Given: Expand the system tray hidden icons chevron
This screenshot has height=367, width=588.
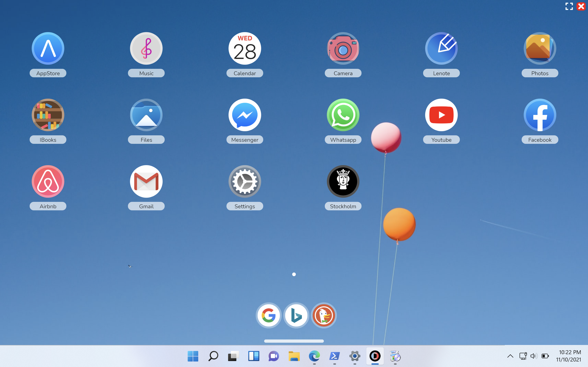Looking at the screenshot, I should click(510, 356).
